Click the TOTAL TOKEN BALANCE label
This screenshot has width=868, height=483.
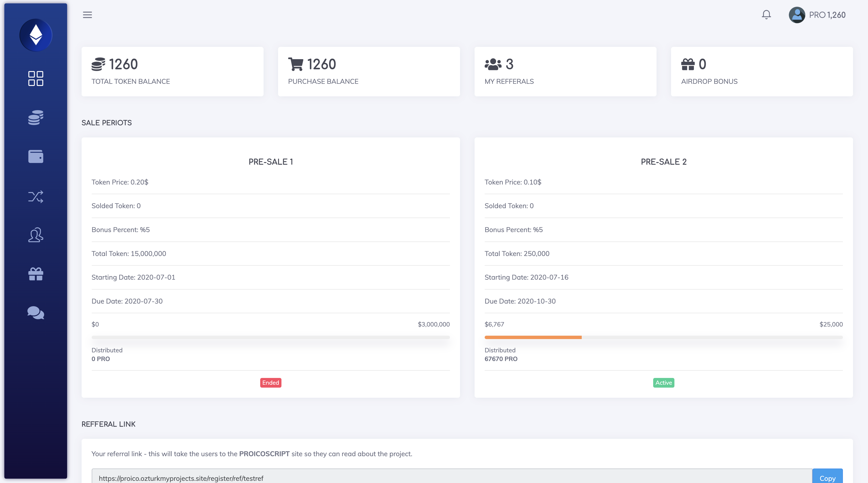point(131,81)
